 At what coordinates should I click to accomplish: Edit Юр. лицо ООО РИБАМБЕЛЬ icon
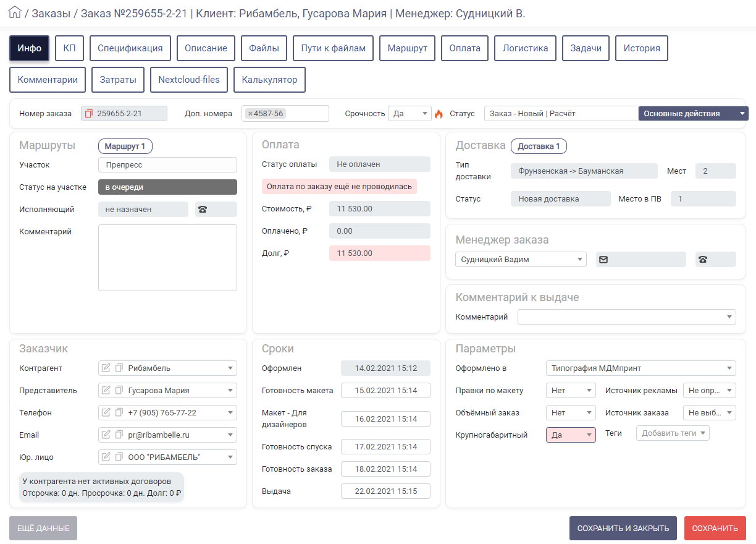pyautogui.click(x=106, y=457)
